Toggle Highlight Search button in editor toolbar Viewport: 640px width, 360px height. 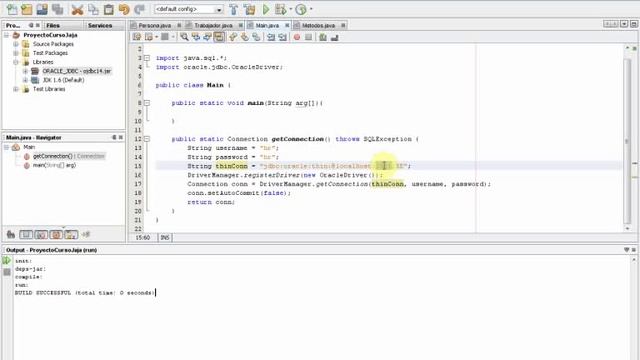click(x=219, y=37)
